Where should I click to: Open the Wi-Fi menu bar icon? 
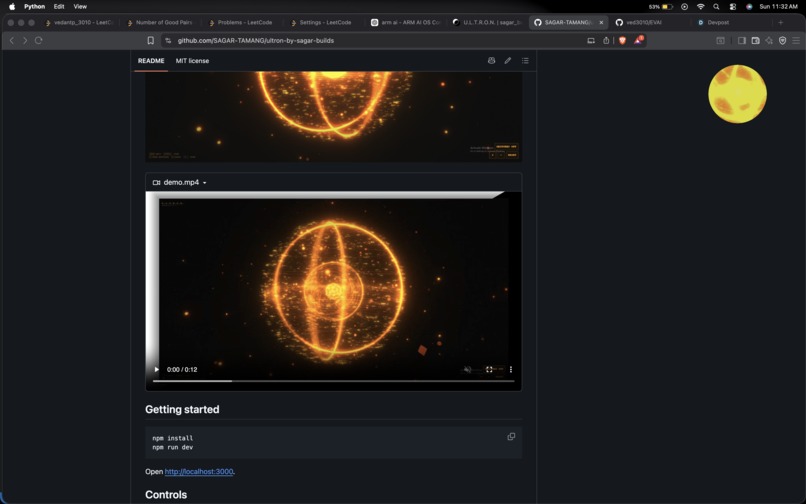(700, 6)
